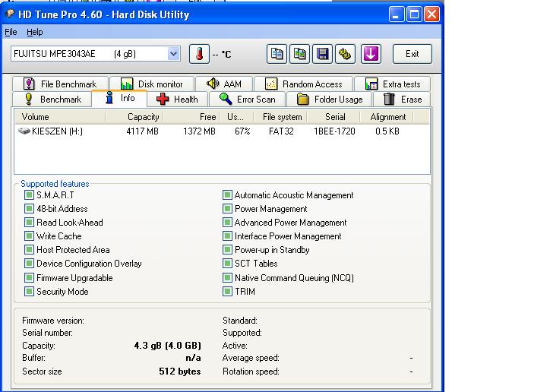Click the 67% usage cell
550x392 pixels.
242,131
